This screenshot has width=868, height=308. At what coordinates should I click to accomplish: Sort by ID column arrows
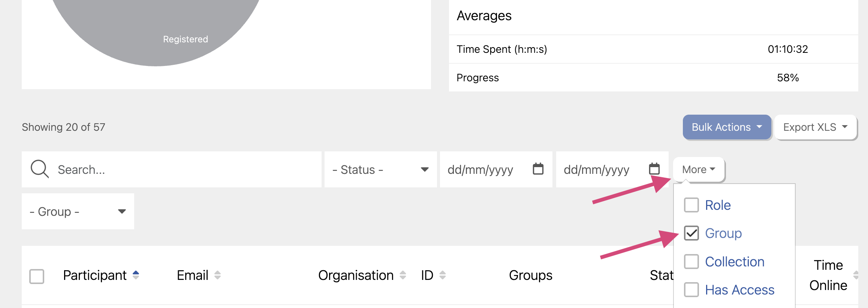[443, 275]
